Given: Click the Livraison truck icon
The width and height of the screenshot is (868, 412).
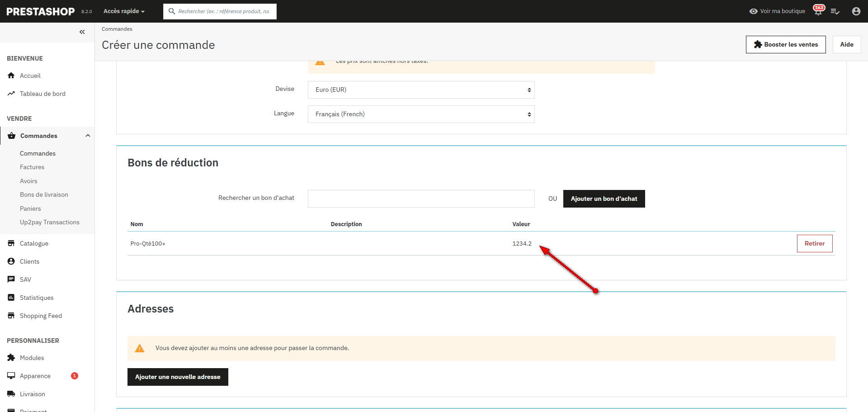Looking at the screenshot, I should tap(11, 394).
